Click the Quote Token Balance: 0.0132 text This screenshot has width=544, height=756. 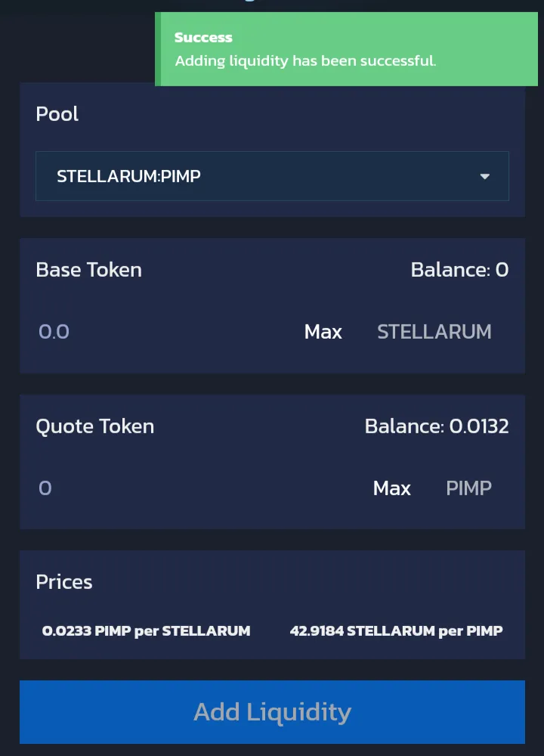click(437, 426)
